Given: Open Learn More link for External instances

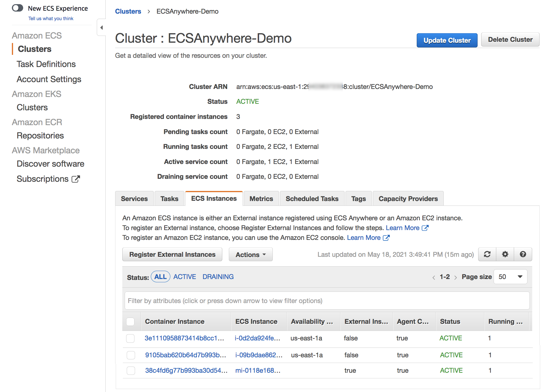Looking at the screenshot, I should pos(402,228).
